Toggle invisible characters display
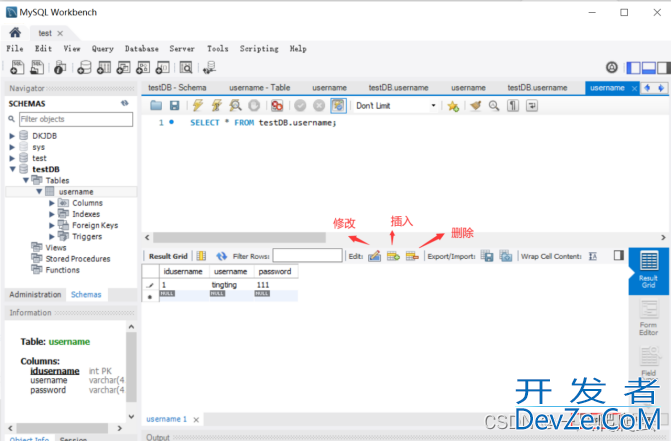671x441 pixels. click(513, 106)
